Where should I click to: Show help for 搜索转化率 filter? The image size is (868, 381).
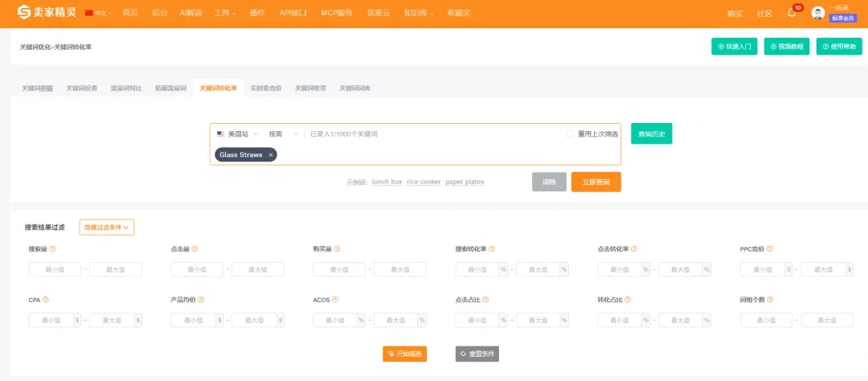coord(492,249)
